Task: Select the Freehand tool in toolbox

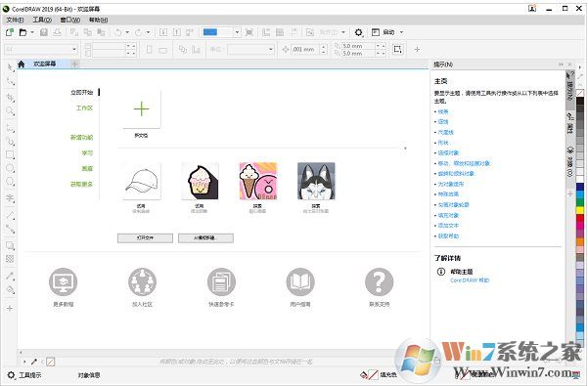Action: [10, 128]
